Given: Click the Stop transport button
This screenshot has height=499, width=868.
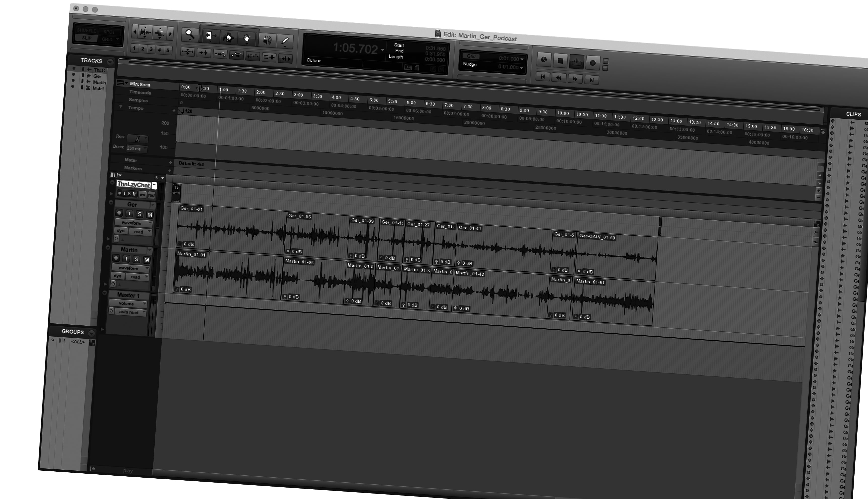Looking at the screenshot, I should 560,61.
